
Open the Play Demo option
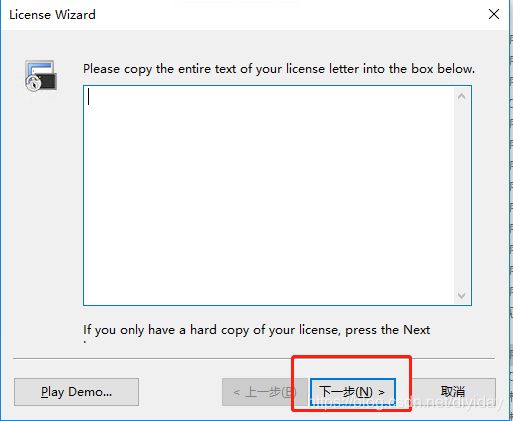coord(76,392)
